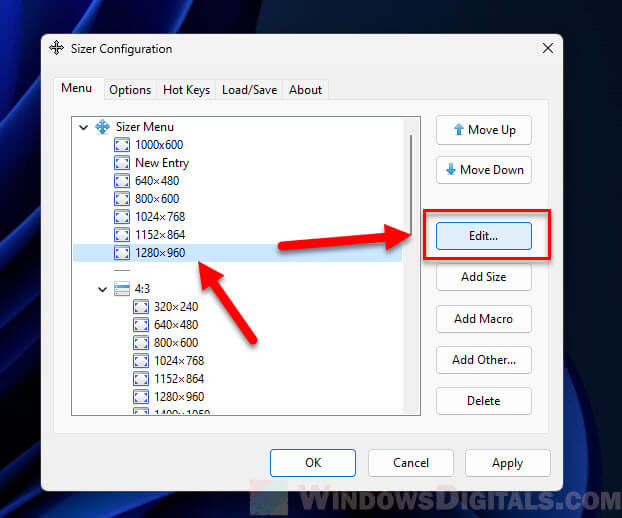622x518 pixels.
Task: Click icon of 800×600 under 4:3
Action: (x=141, y=343)
